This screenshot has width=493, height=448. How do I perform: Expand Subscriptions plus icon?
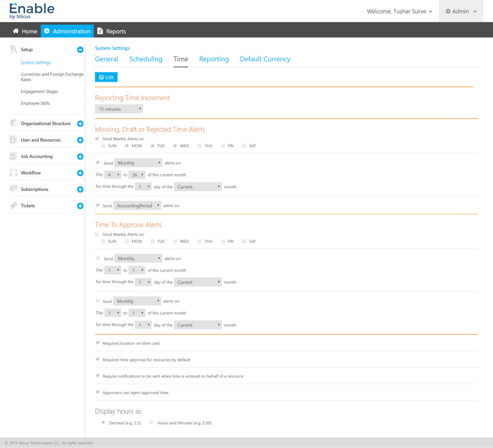[x=80, y=189]
